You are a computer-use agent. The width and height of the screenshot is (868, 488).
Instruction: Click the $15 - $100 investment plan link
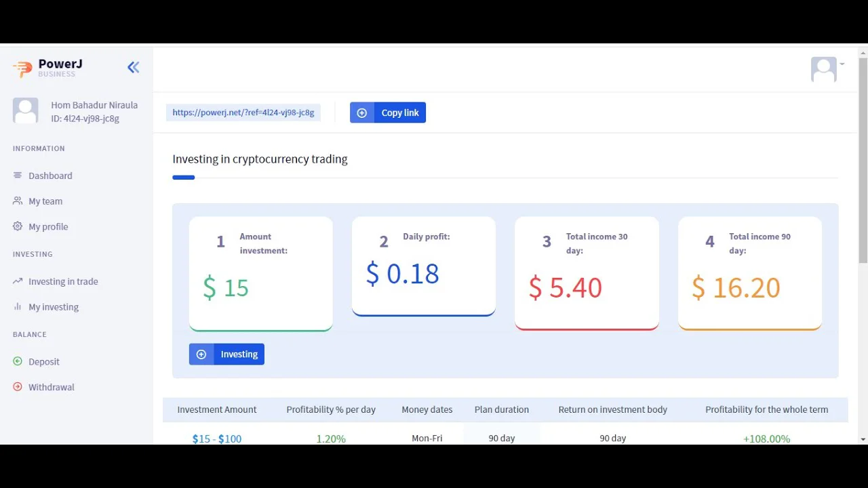217,439
